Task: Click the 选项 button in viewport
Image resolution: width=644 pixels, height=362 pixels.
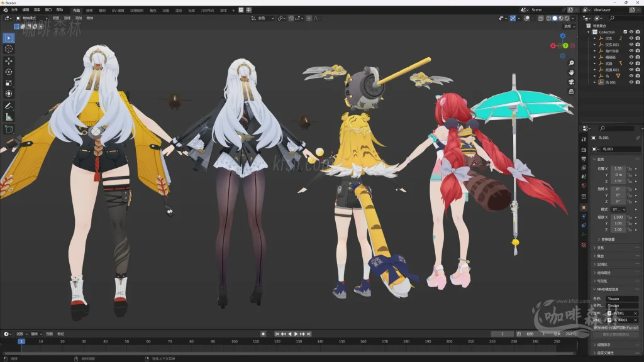Action: point(569,26)
